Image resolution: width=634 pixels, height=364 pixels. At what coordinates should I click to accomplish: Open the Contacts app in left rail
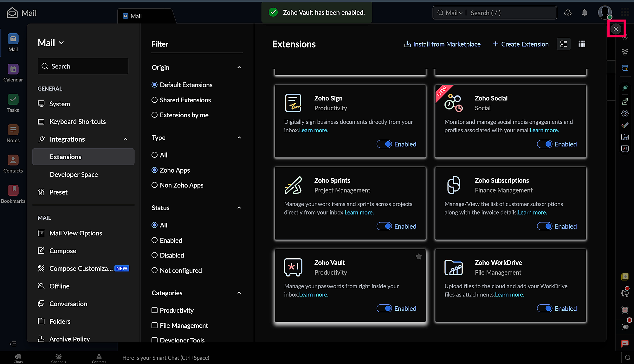(x=13, y=164)
